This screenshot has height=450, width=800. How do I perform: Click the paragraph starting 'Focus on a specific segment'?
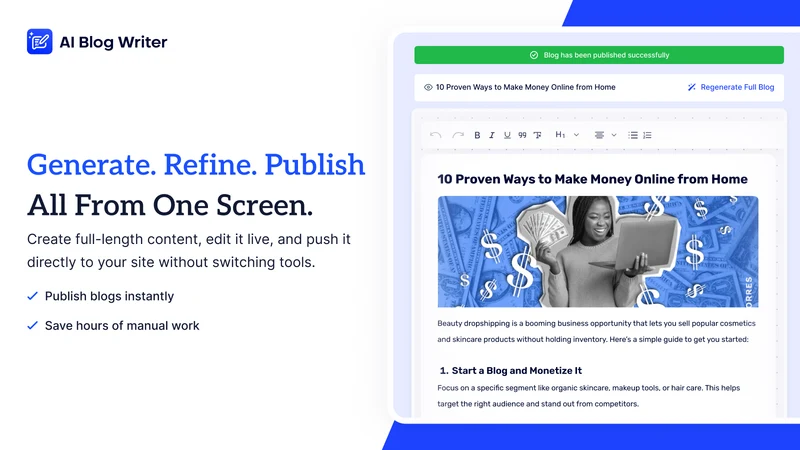point(588,396)
